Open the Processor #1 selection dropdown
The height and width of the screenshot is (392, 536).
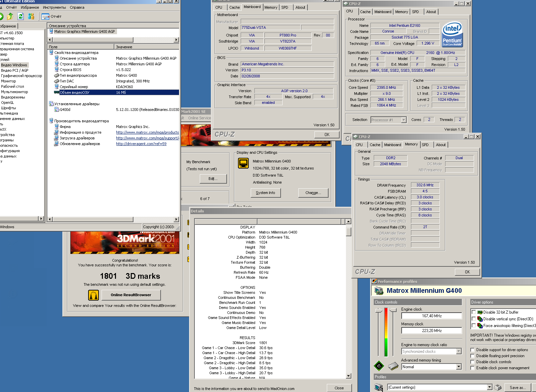coord(404,120)
